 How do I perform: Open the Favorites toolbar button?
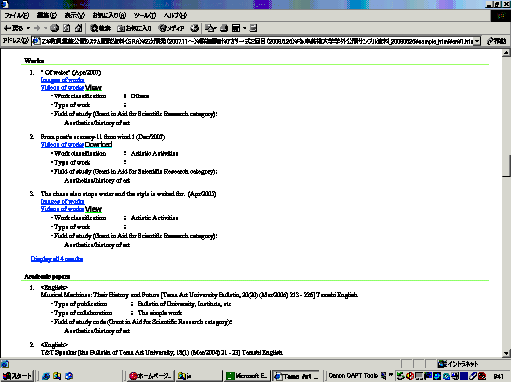[x=134, y=28]
